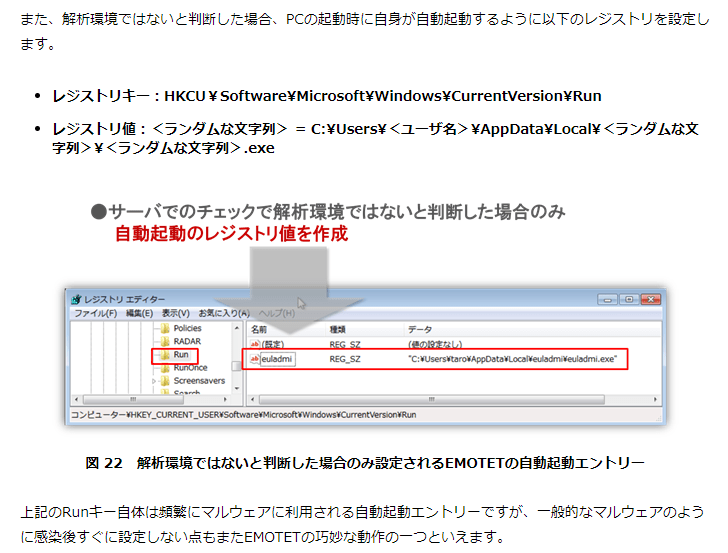Open the ファイル(F) menu
This screenshot has height=553, width=728.
pyautogui.click(x=95, y=313)
